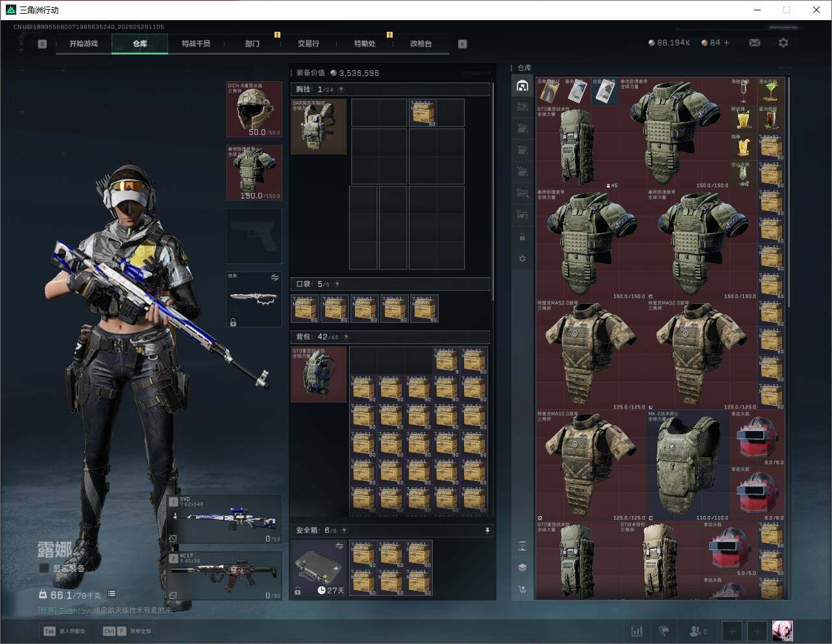Open the weight details list icon
832x644 pixels.
pos(112,594)
